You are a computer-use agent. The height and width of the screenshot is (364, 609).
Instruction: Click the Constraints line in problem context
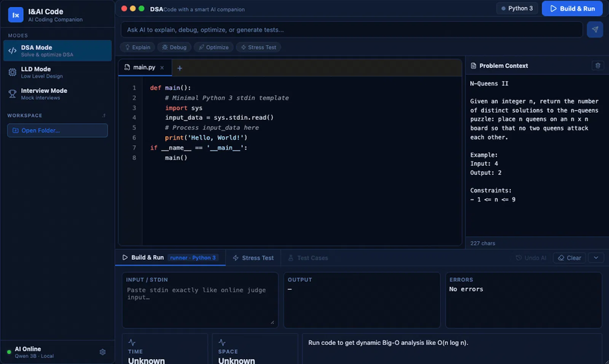pos(491,191)
